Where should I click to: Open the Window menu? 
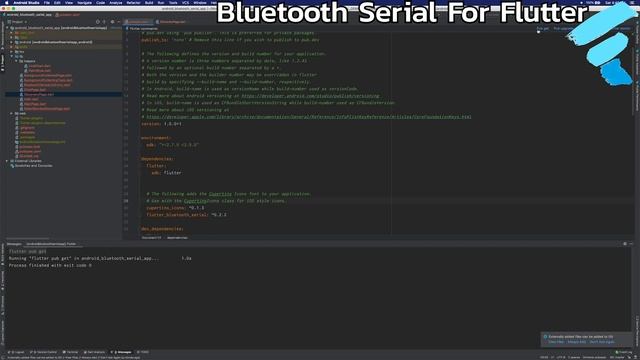pyautogui.click(x=200, y=2)
